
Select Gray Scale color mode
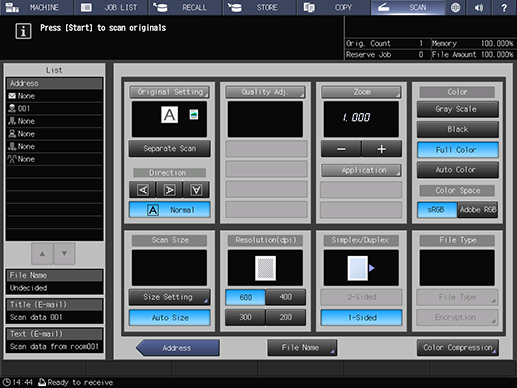coord(457,109)
